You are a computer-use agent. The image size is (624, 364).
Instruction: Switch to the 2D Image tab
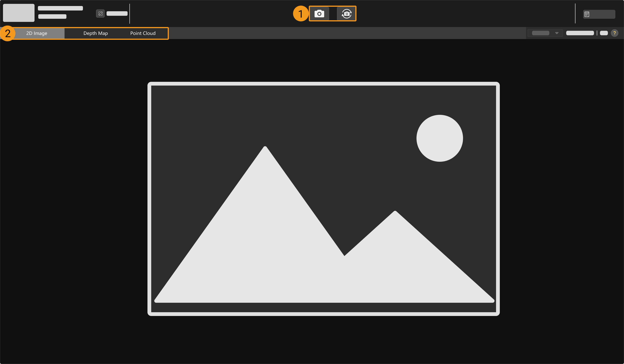pyautogui.click(x=37, y=33)
